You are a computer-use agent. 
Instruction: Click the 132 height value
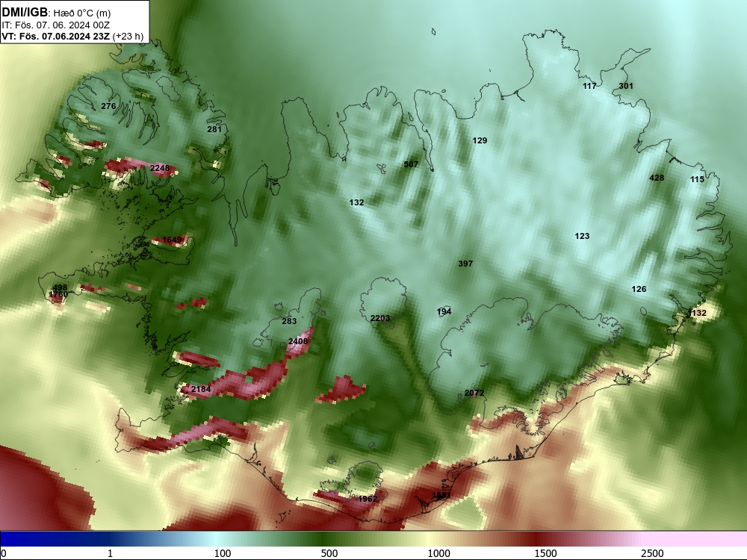[x=356, y=202]
